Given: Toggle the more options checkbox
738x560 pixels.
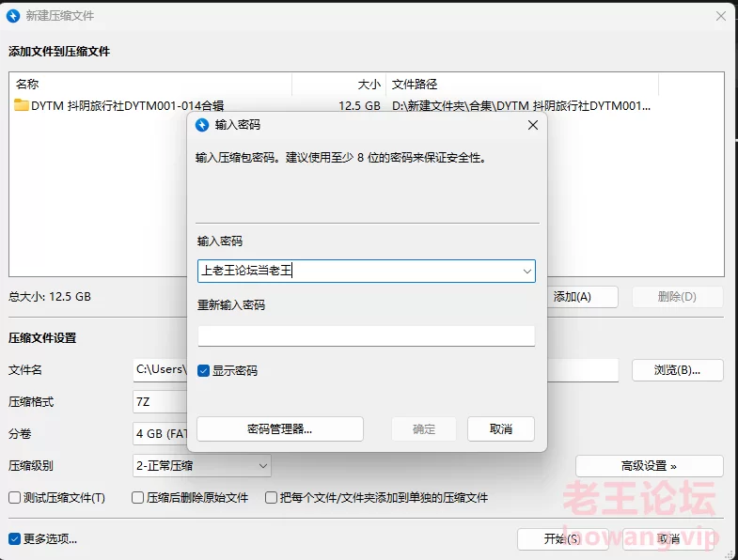Looking at the screenshot, I should [15, 538].
